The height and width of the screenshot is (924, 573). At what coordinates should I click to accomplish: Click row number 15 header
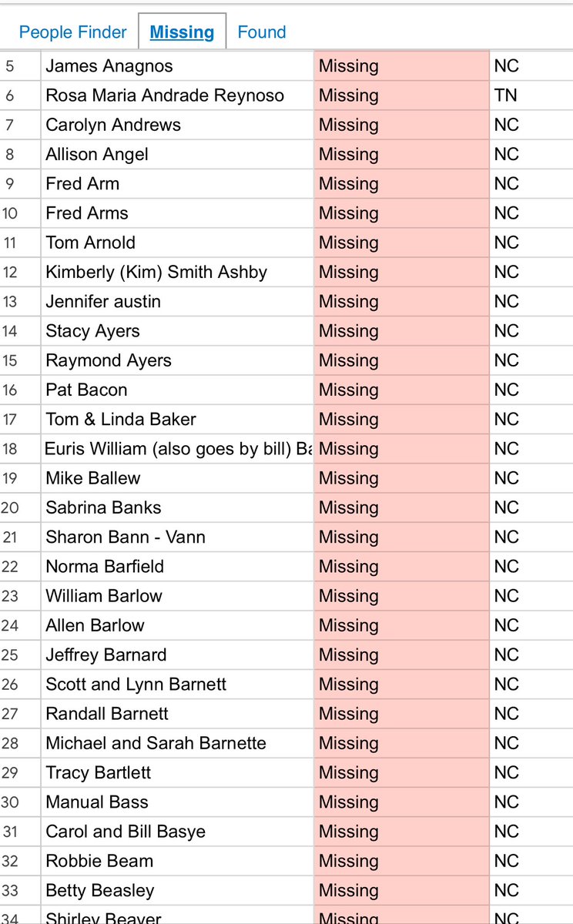pyautogui.click(x=10, y=360)
